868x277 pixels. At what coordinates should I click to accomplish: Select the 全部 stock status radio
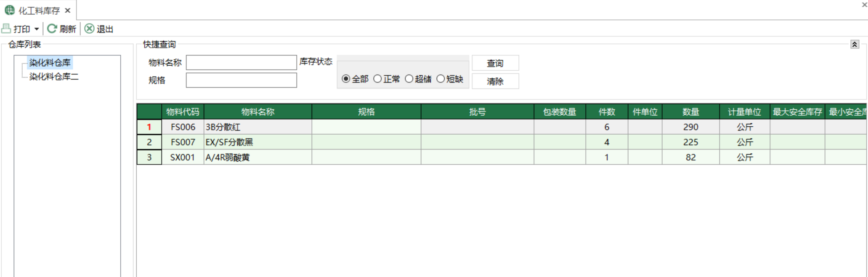click(345, 79)
